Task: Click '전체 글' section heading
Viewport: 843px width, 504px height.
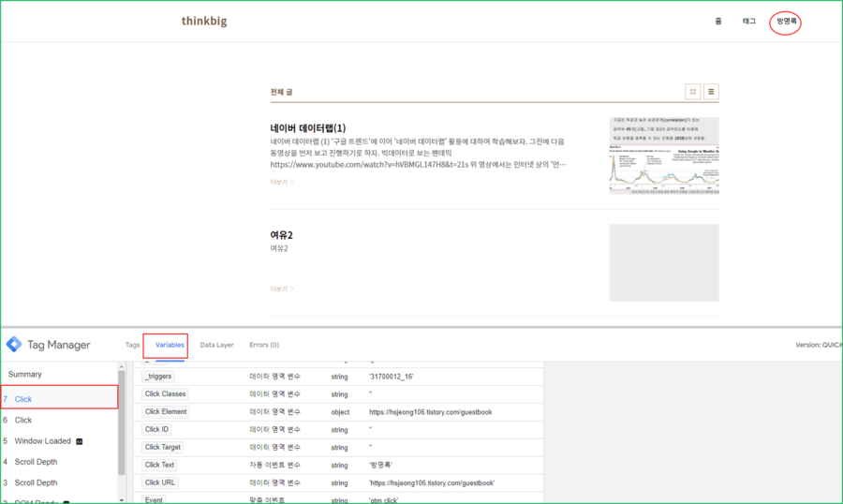Action: coord(281,92)
